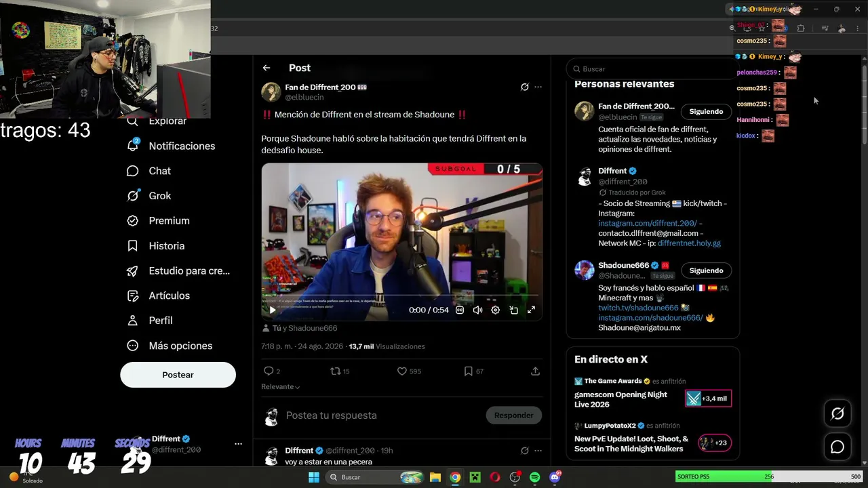The width and height of the screenshot is (868, 488).
Task: Expand the video to fullscreen
Action: pos(531,310)
